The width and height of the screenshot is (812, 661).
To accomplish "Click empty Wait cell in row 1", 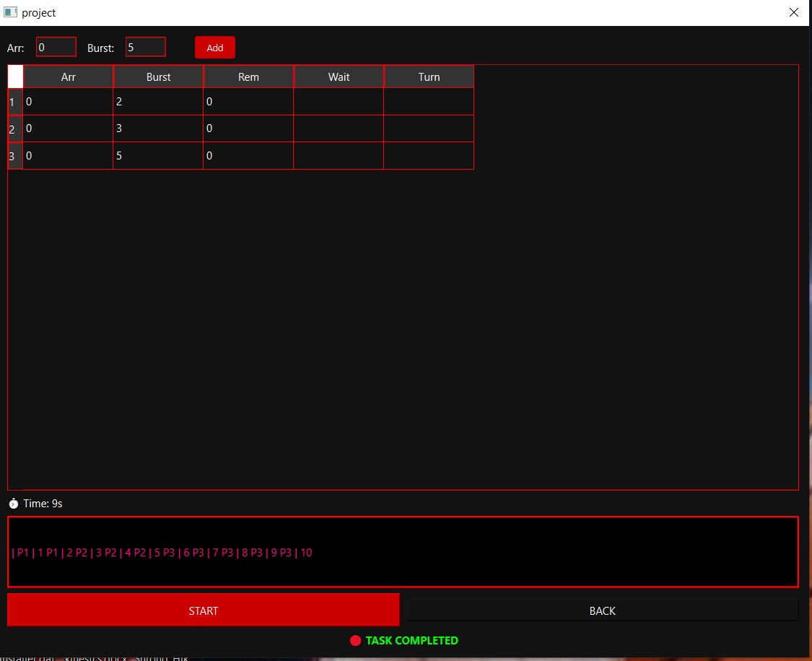I will [339, 102].
